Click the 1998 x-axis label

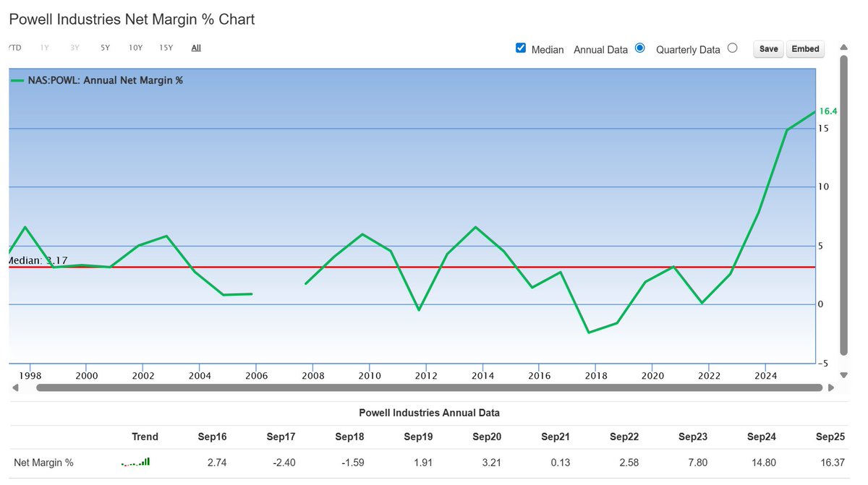click(x=30, y=376)
